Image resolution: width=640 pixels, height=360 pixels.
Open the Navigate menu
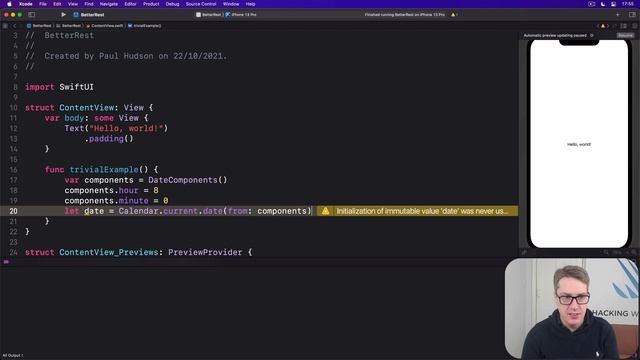tap(109, 4)
